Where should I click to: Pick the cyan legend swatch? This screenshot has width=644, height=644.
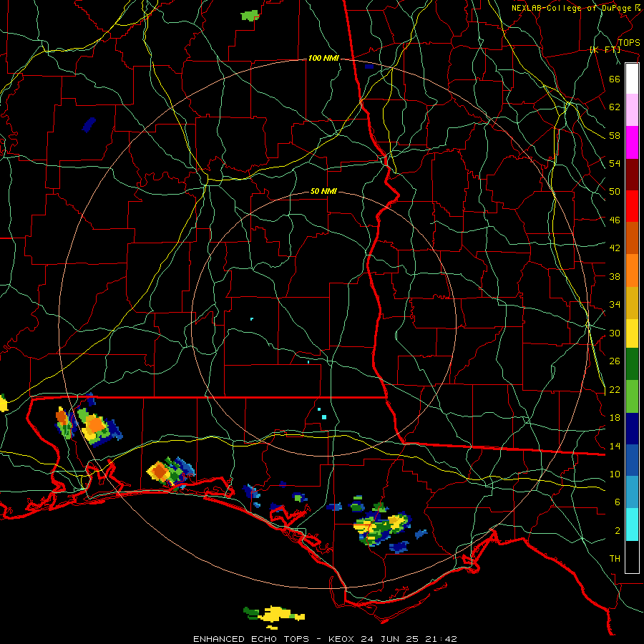[632, 525]
